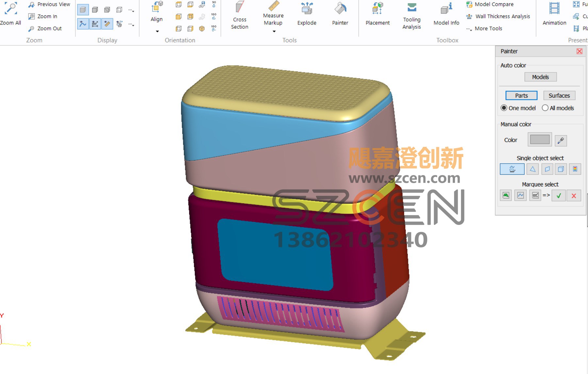
Task: Go back to Previous View
Action: (x=49, y=4)
